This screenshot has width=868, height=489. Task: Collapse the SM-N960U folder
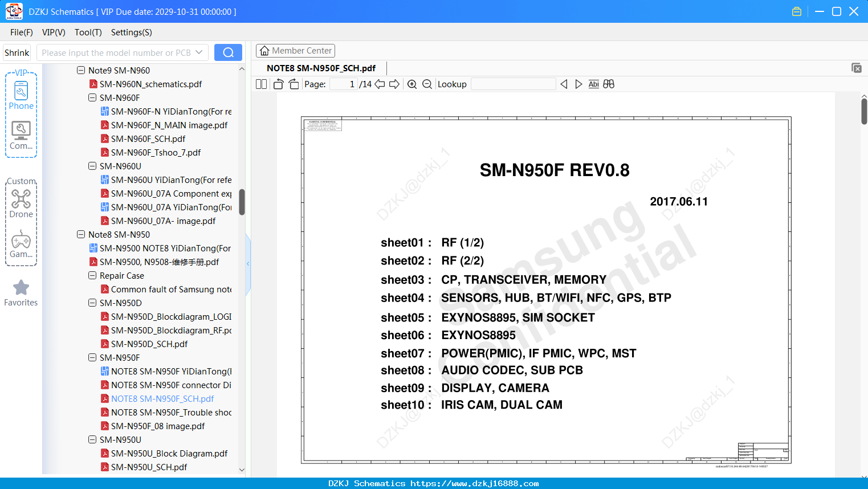pos(92,166)
